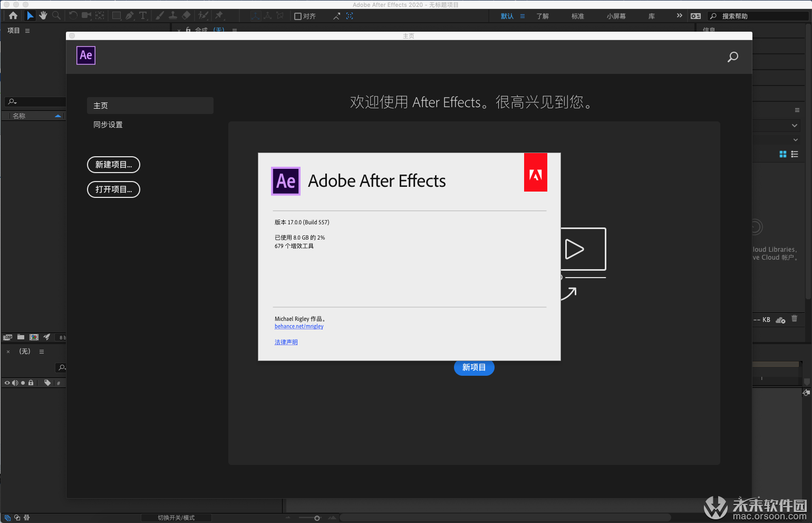Switch to the 默认 workspace
The height and width of the screenshot is (523, 812).
tap(507, 16)
